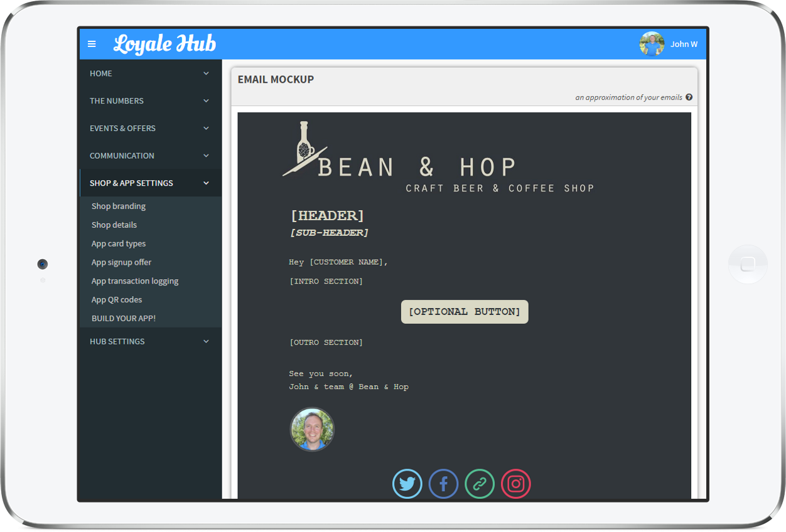Go to App QR codes page
Viewport: 786px width, 532px height.
117,300
